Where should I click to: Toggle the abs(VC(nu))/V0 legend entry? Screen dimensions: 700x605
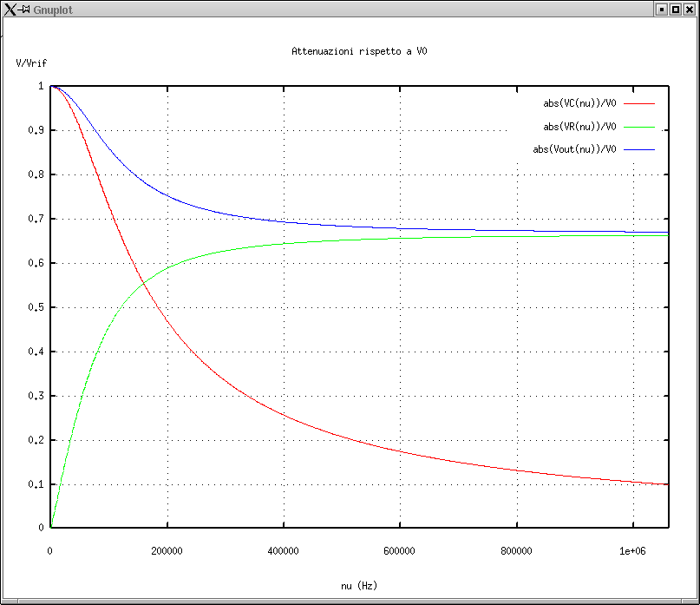[x=579, y=103]
